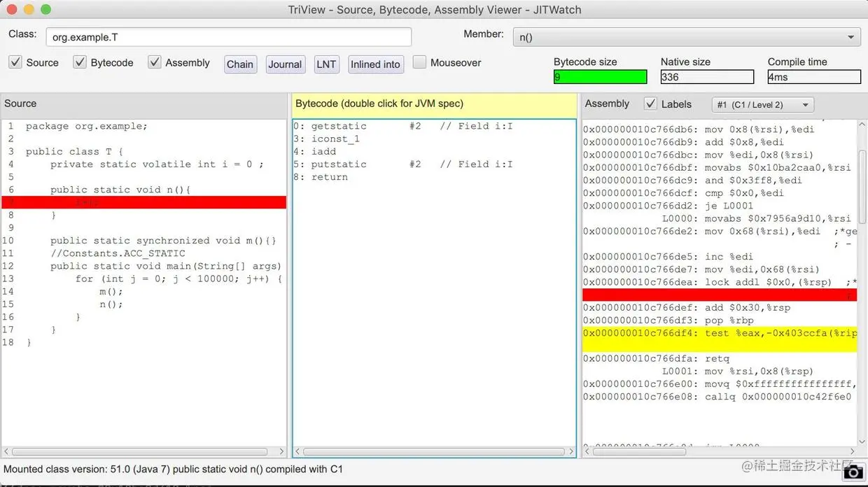Select bytecode '3: iconst_1'
This screenshot has width=868, height=487.
click(326, 139)
